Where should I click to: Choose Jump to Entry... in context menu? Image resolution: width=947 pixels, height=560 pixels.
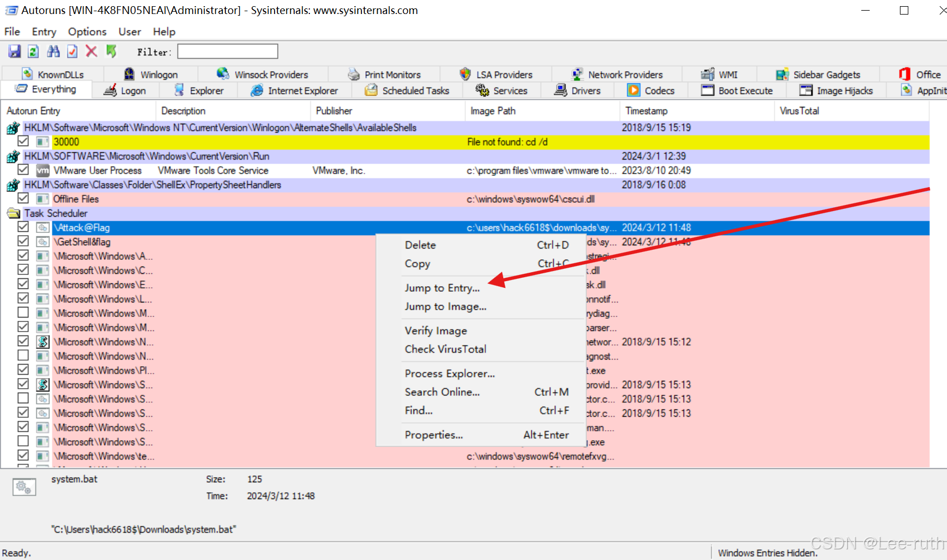pyautogui.click(x=481, y=288)
